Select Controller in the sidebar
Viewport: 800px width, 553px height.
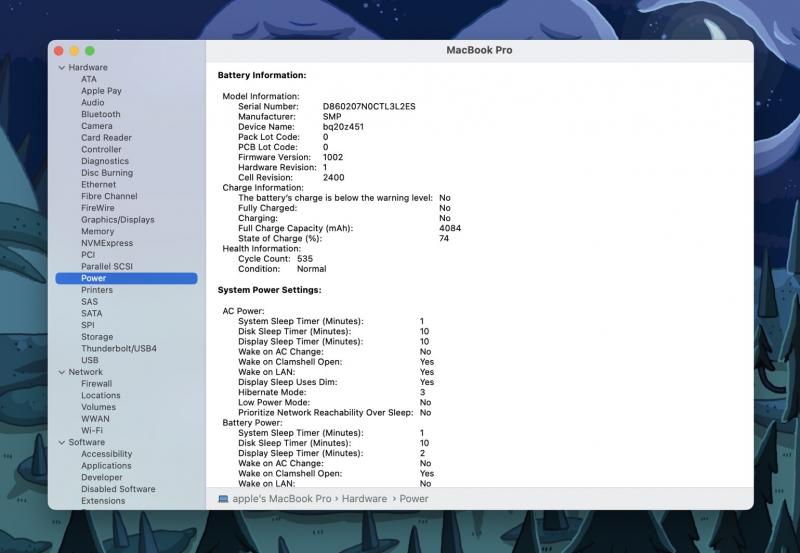click(101, 149)
